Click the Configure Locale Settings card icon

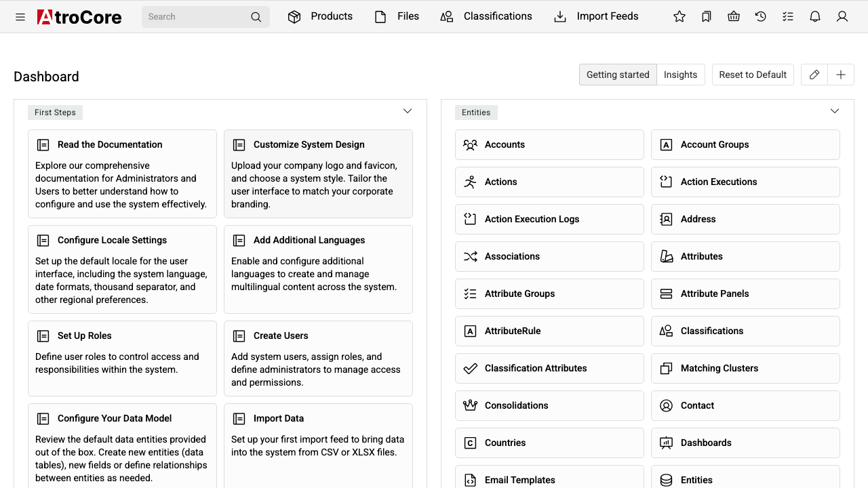click(x=43, y=241)
